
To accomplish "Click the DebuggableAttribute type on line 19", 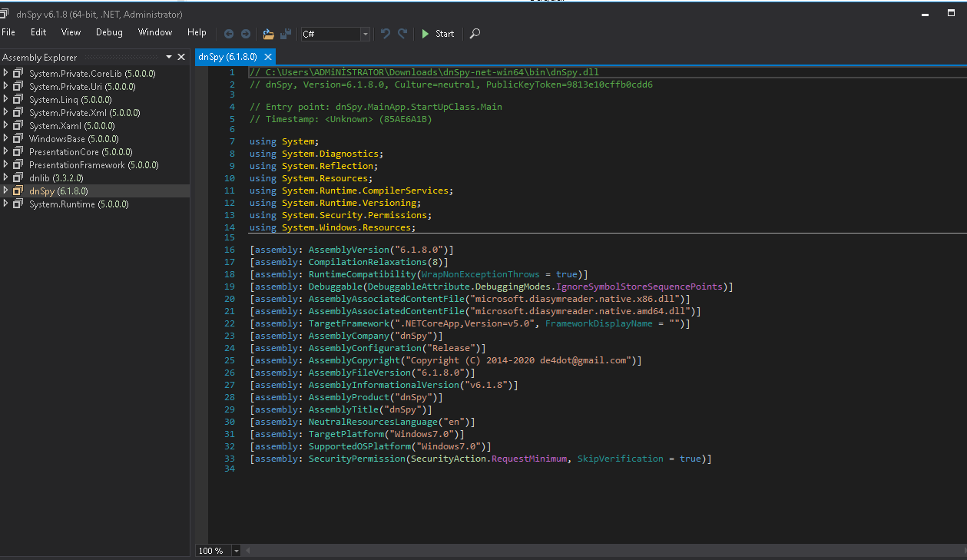I will tap(417, 287).
